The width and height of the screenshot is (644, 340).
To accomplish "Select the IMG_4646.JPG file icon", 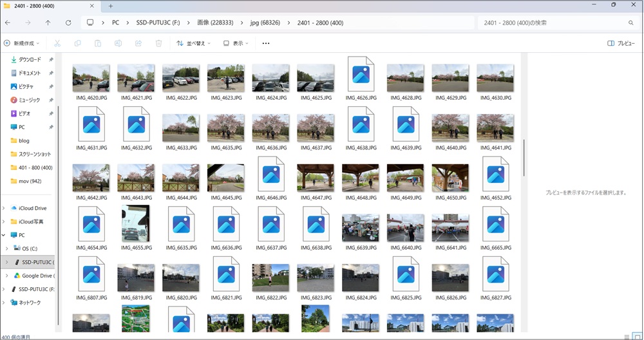I will coord(271,174).
